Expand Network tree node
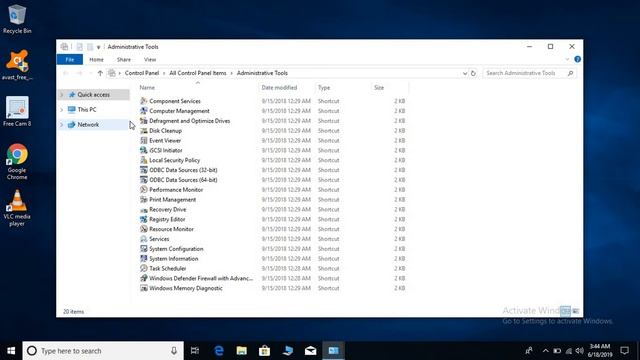Viewport: 640px width, 360px height. (x=62, y=124)
